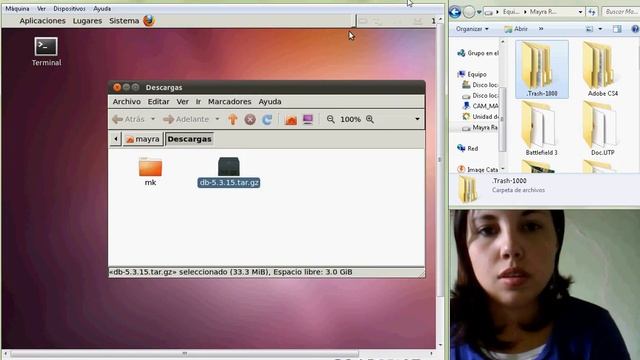Toggle the preview pane in Explorer
Screen dimensions: 640x360
point(617,29)
